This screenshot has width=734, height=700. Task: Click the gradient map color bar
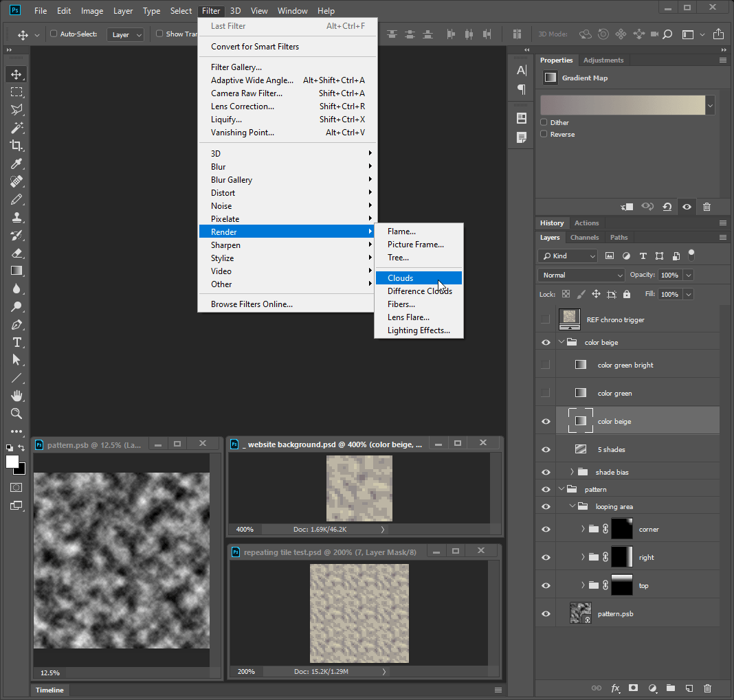pyautogui.click(x=623, y=105)
